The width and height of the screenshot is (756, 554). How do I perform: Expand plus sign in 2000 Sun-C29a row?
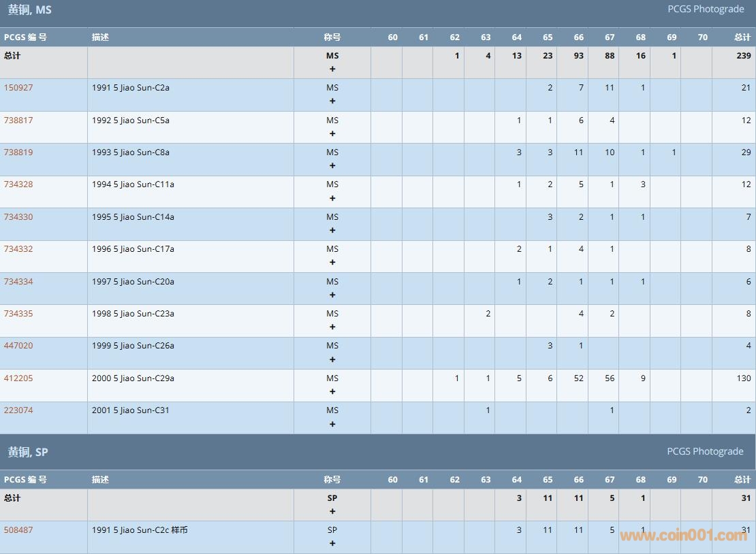coord(332,392)
